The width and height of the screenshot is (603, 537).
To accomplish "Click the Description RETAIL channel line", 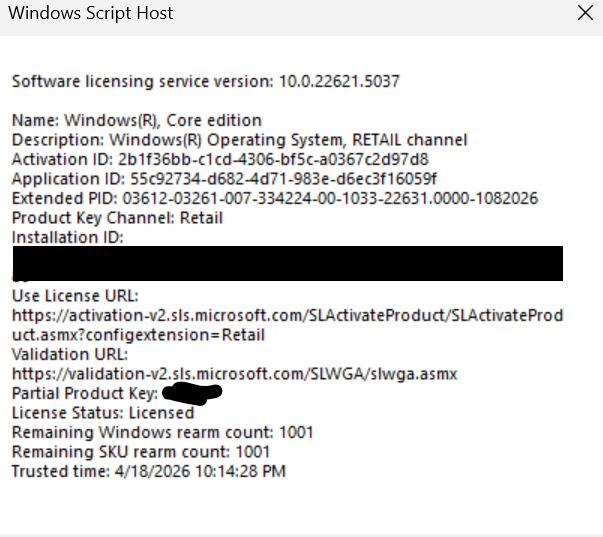I will coord(240,140).
